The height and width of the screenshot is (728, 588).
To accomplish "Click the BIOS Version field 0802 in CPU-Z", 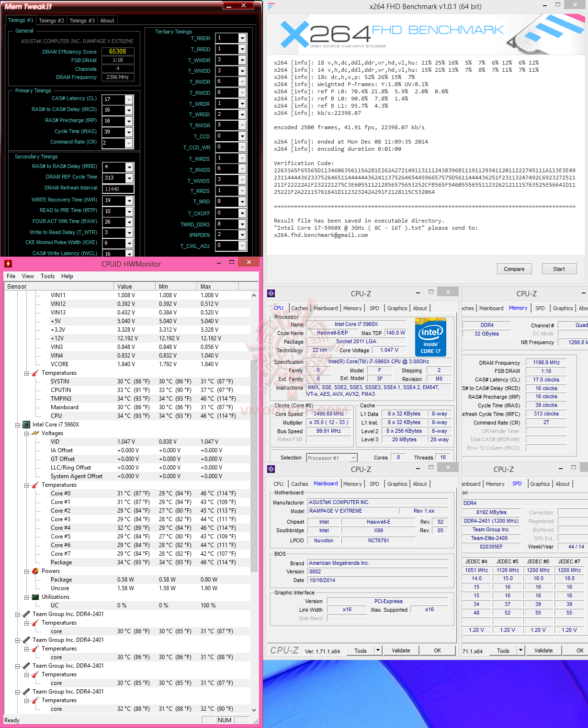I will pyautogui.click(x=378, y=571).
